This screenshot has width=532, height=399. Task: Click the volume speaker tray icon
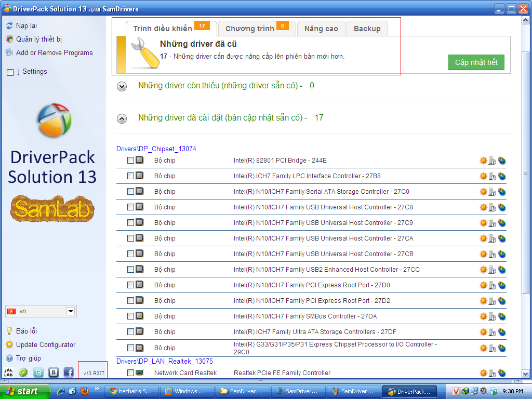click(484, 391)
